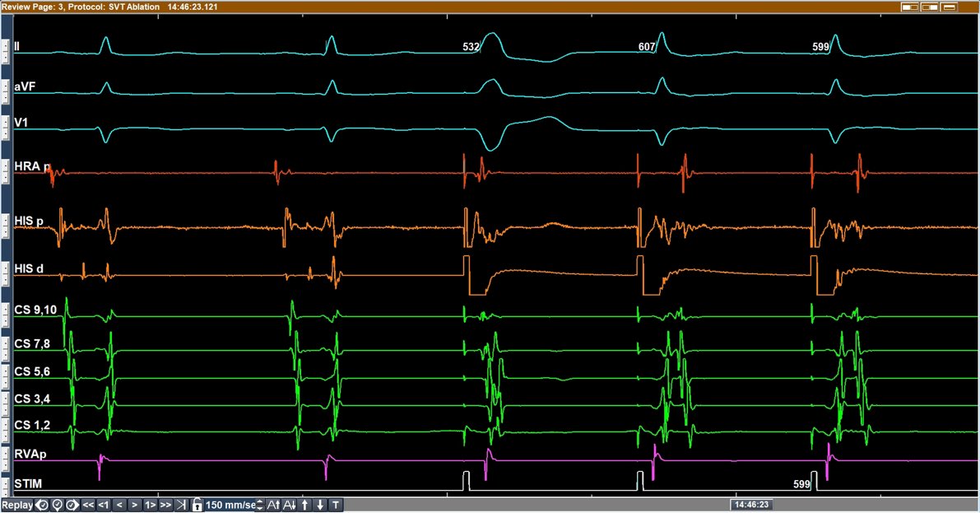
Task: Jump to next event marker with right-pointing clock icon
Action: 72,505
